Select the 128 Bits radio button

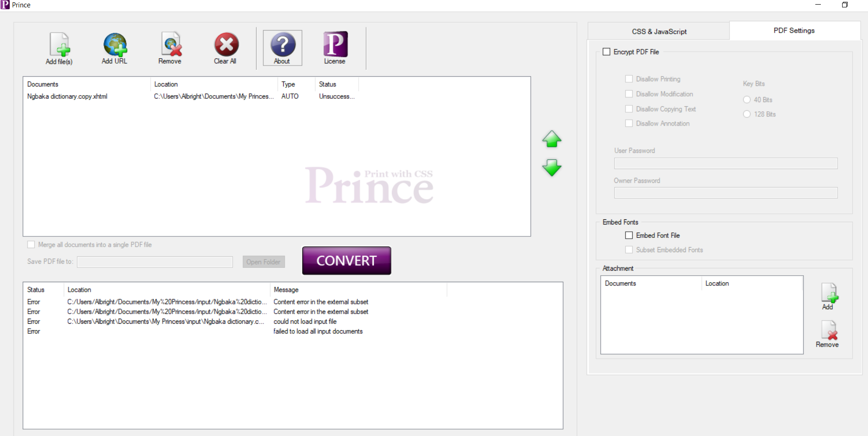click(746, 114)
